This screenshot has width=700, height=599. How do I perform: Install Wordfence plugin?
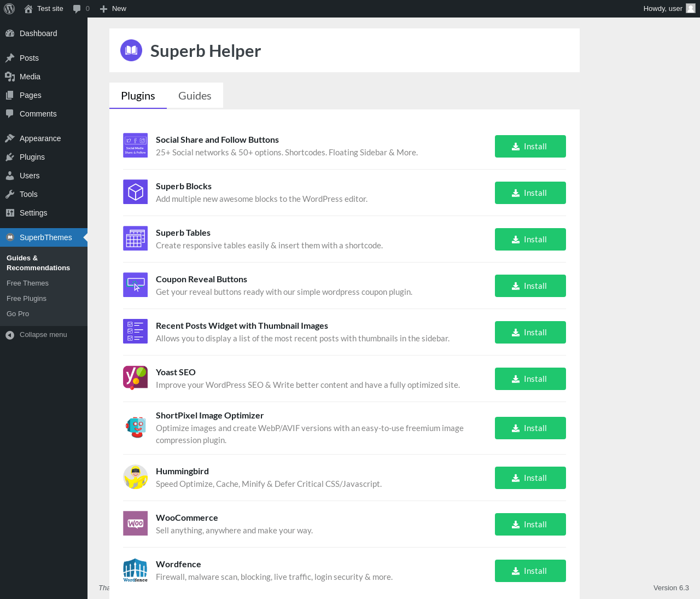point(530,571)
